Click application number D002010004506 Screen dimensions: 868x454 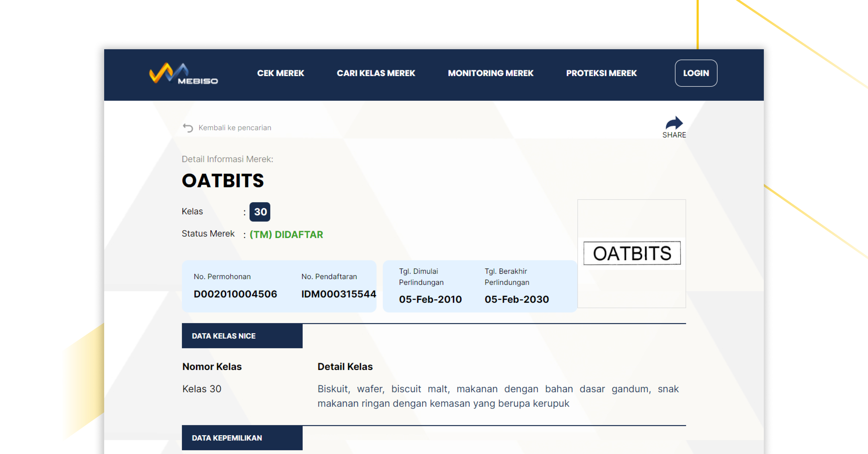click(235, 294)
